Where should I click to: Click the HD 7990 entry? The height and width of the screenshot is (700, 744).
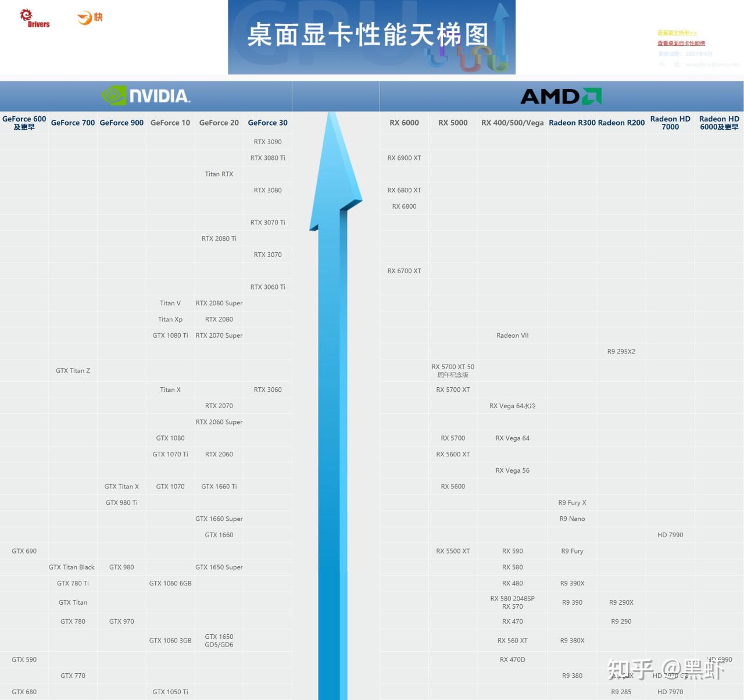(x=670, y=535)
